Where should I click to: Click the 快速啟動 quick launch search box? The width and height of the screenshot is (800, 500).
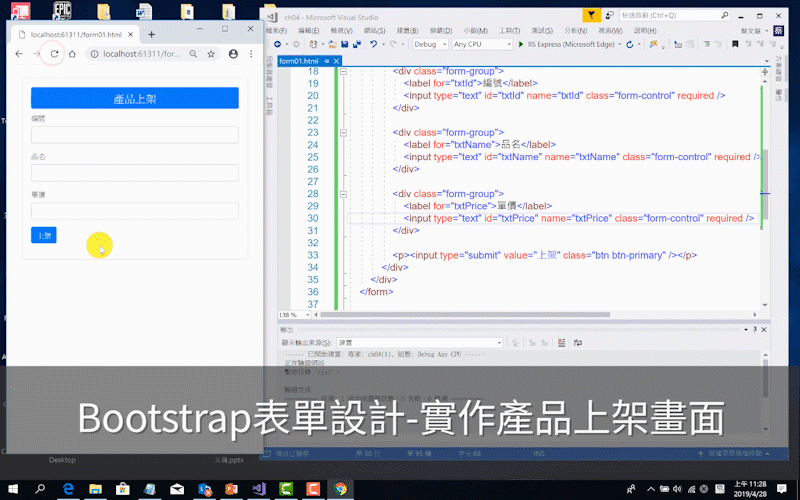pyautogui.click(x=674, y=15)
